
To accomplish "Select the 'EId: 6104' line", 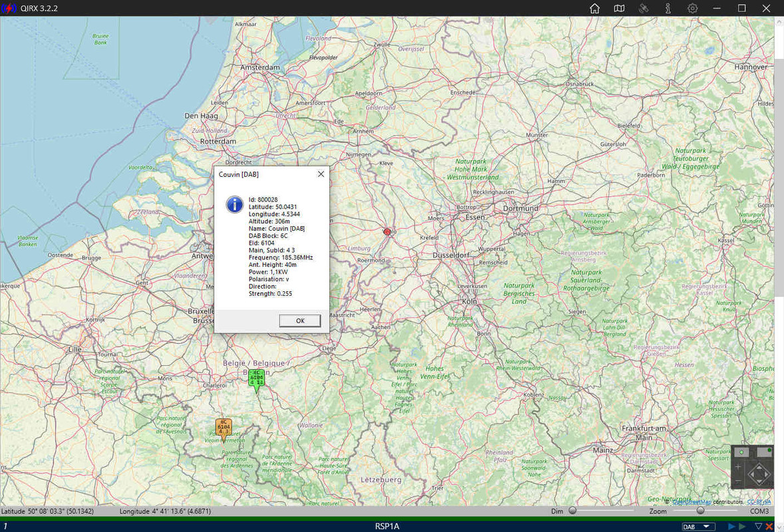I will 262,243.
